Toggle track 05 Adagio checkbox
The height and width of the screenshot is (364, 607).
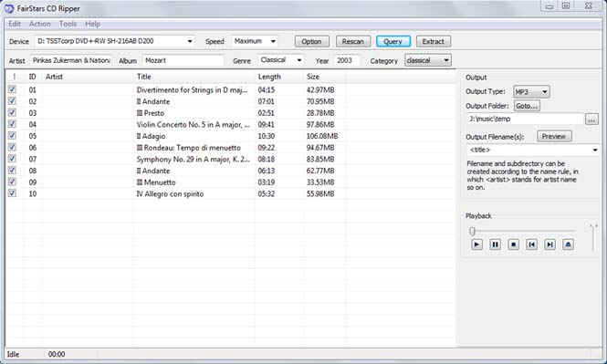click(12, 136)
